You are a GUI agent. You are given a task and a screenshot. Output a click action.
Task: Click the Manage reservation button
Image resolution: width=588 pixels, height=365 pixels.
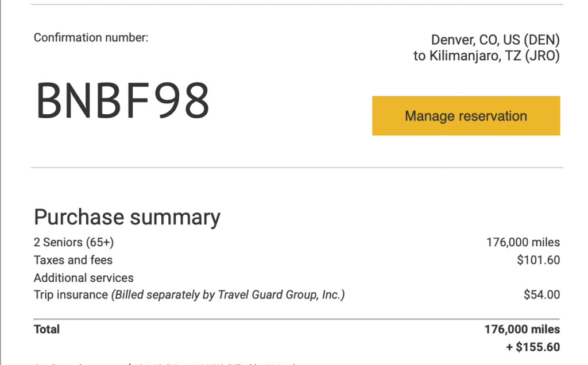pyautogui.click(x=466, y=116)
